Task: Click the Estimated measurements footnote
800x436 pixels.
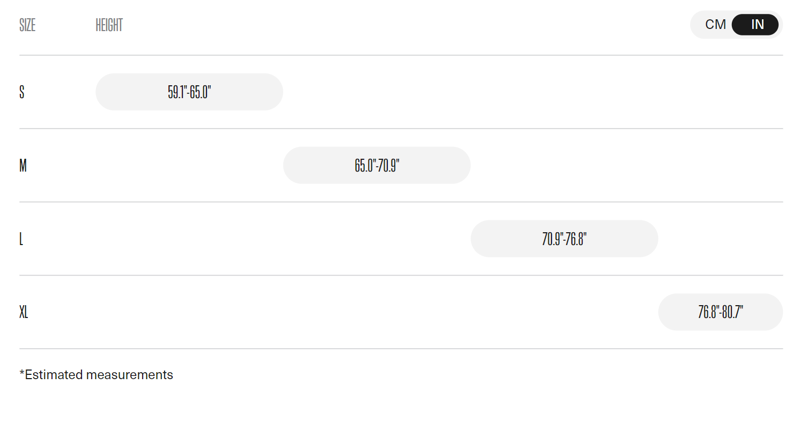Action: [x=96, y=375]
